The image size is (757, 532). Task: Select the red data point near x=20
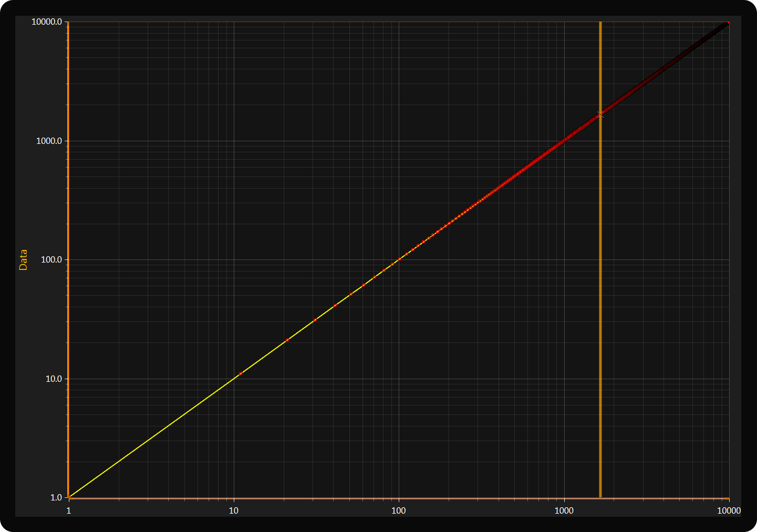pyautogui.click(x=287, y=340)
